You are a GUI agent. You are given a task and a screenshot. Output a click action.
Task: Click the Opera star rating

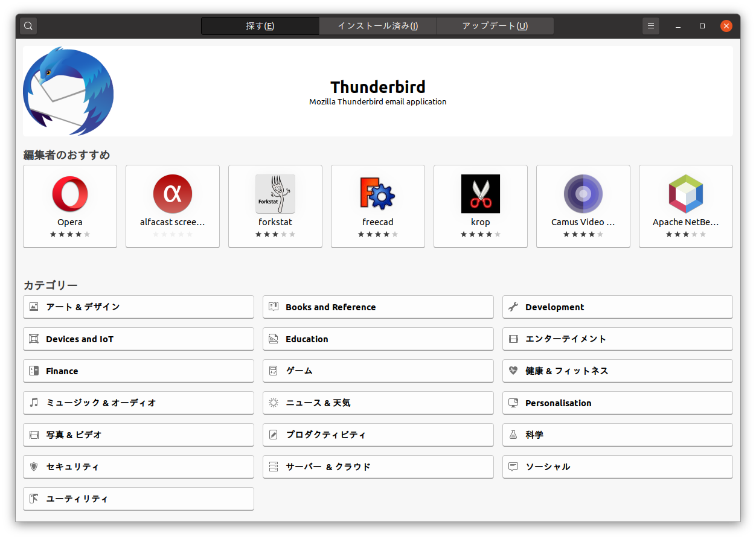coord(70,234)
